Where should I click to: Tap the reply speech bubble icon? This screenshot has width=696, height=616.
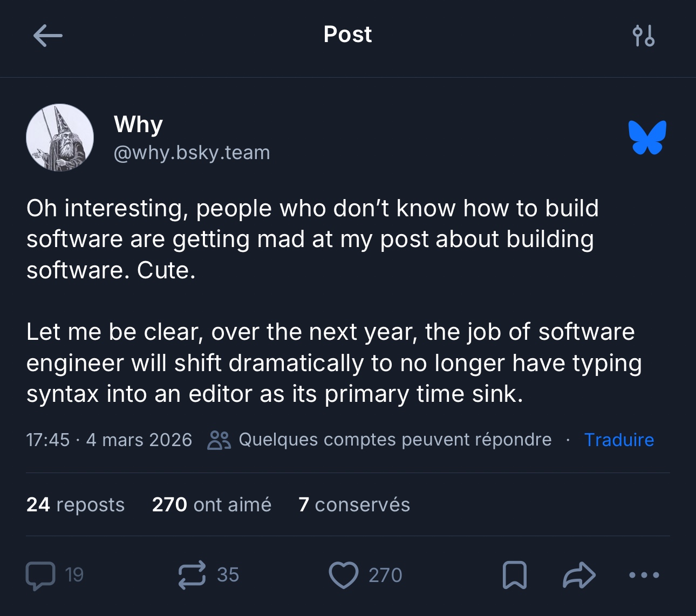tap(40, 575)
